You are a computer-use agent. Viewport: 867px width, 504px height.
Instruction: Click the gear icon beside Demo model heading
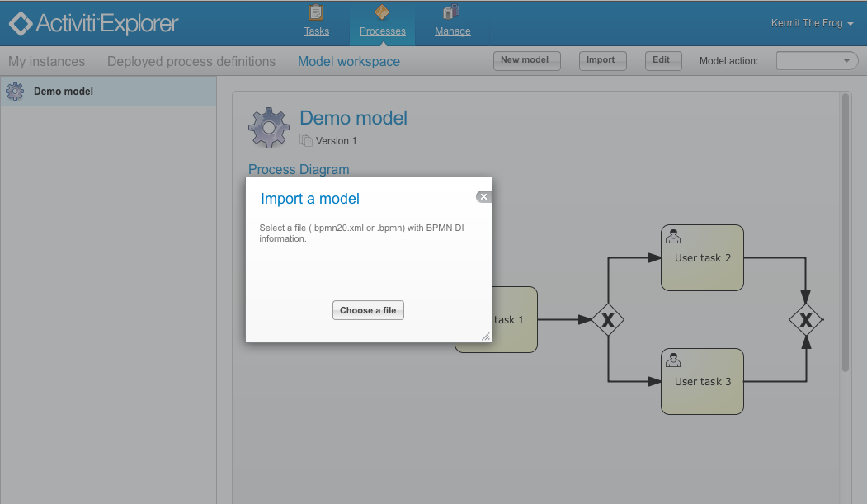click(268, 127)
